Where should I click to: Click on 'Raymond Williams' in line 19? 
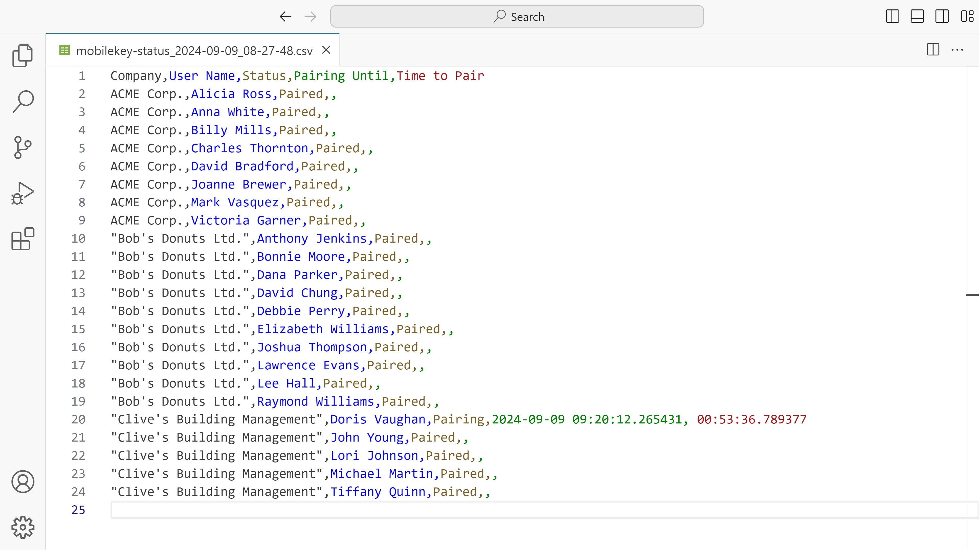pos(316,402)
